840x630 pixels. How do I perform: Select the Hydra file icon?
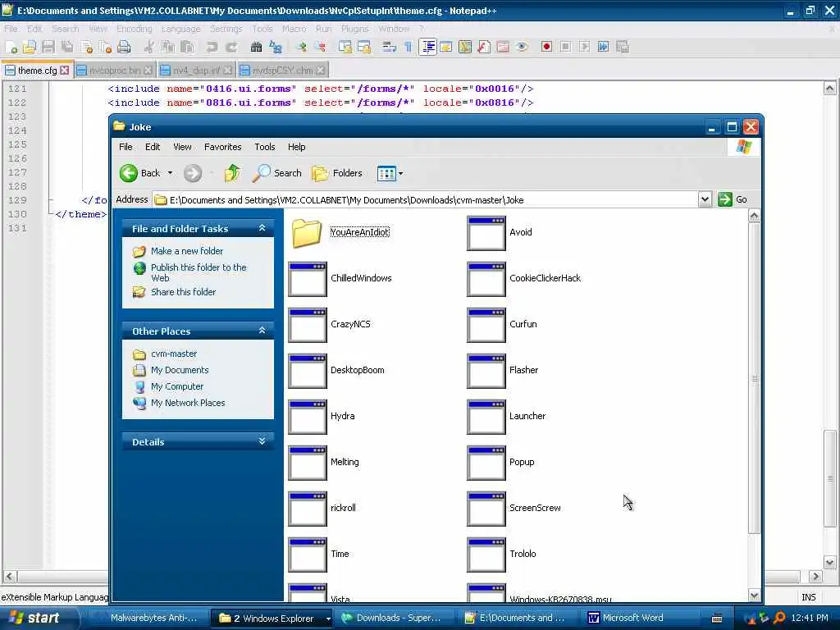[x=308, y=417]
